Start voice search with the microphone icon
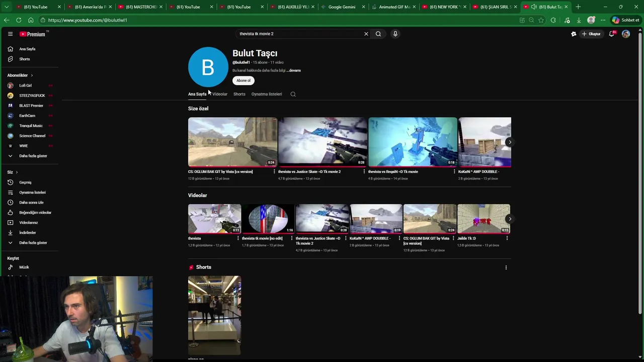 pos(395,34)
